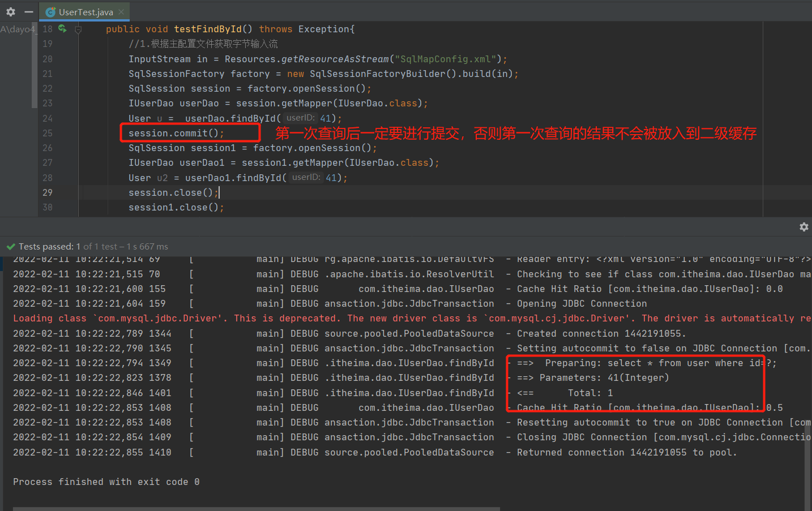Click the 'userID:' hint on line 24
Image resolution: width=812 pixels, height=511 pixels.
[300, 118]
